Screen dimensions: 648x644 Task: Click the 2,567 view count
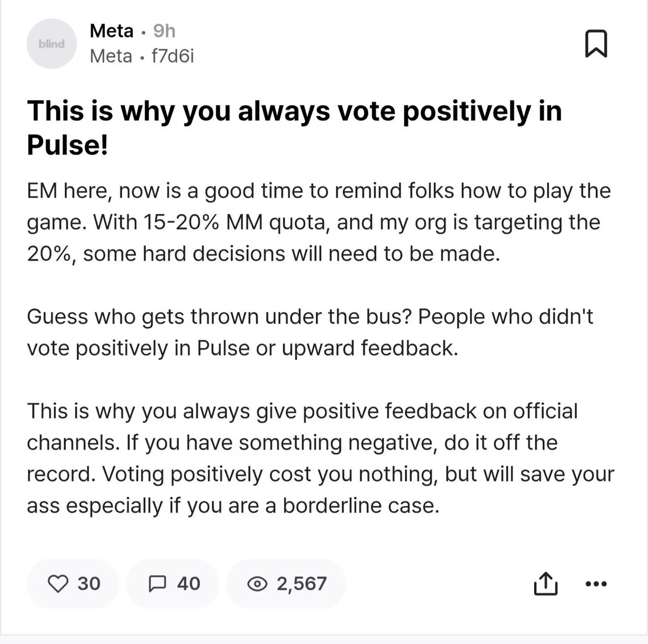tap(301, 584)
